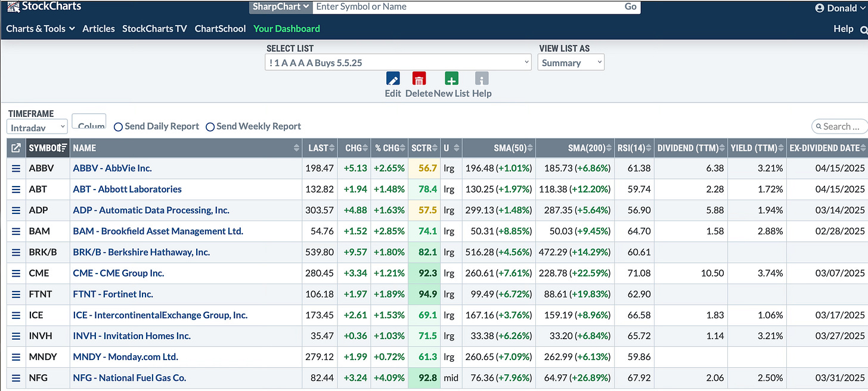The width and height of the screenshot is (868, 391).
Task: Open the hamburger row menu for BRK/B
Action: [x=16, y=252]
